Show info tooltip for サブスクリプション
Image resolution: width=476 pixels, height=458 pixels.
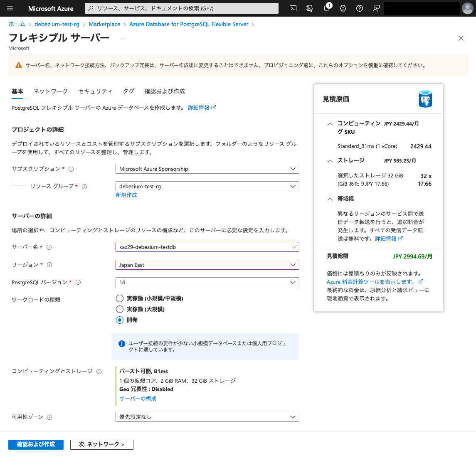click(71, 169)
